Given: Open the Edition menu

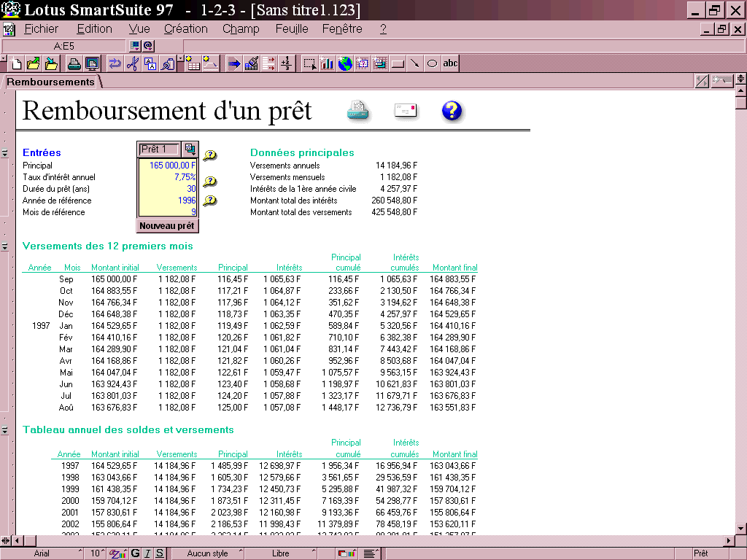Looking at the screenshot, I should pos(94,29).
